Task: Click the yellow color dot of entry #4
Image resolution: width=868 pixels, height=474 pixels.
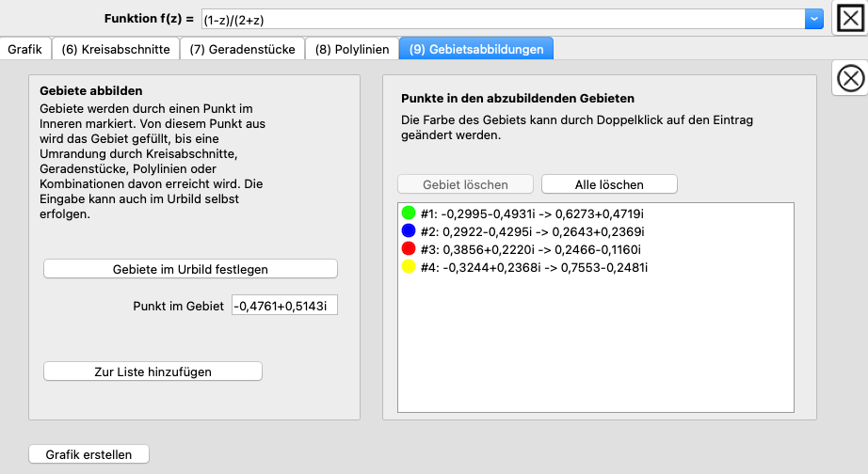Action: click(409, 267)
